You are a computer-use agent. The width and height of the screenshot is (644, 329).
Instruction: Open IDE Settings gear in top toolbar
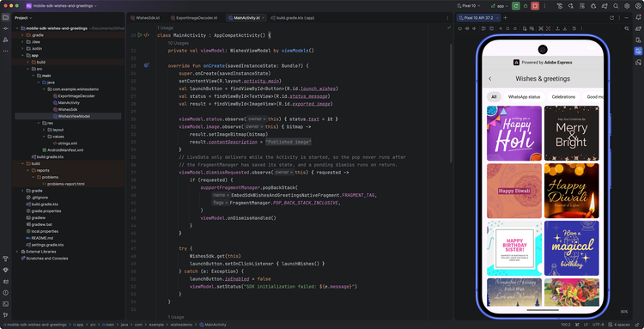tap(627, 6)
